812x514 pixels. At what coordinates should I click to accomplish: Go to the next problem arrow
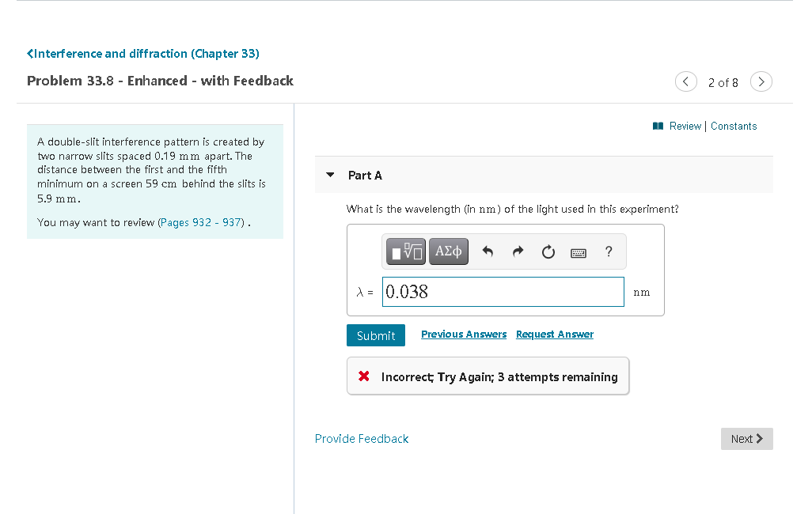[761, 81]
